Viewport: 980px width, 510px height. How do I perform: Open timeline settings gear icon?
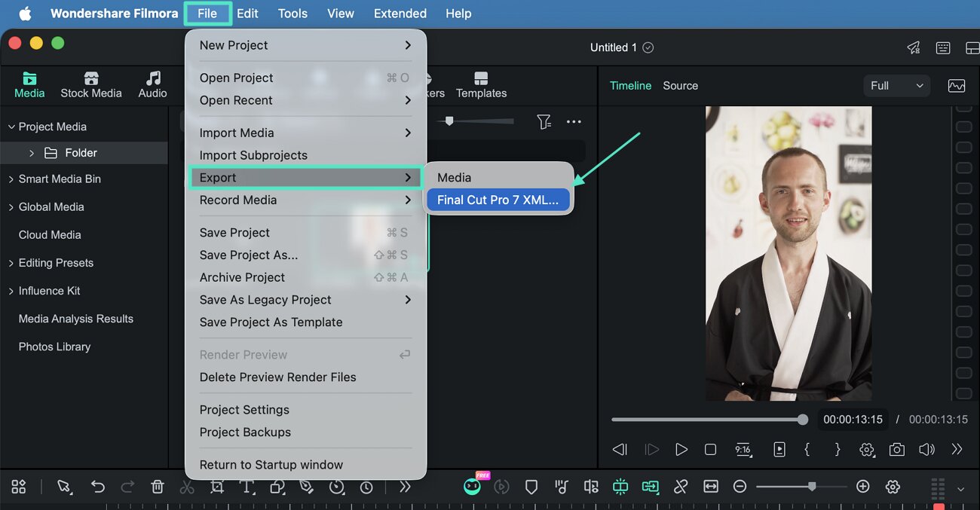tap(893, 487)
